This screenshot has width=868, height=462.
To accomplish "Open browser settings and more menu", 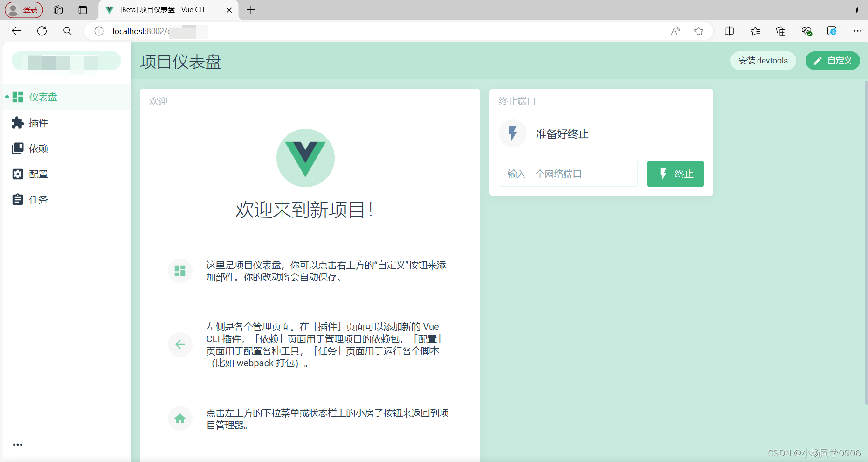I will (x=857, y=31).
